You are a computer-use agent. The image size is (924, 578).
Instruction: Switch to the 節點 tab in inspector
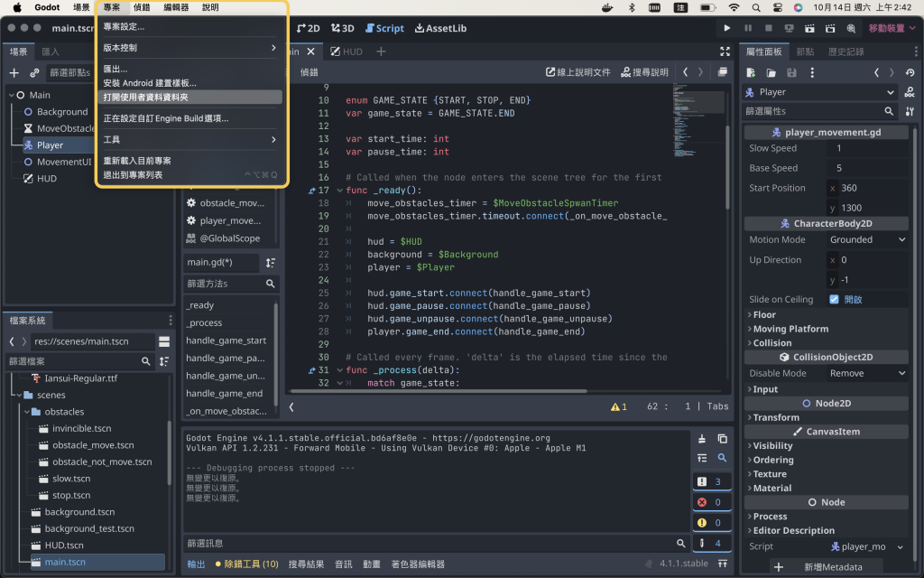(805, 51)
